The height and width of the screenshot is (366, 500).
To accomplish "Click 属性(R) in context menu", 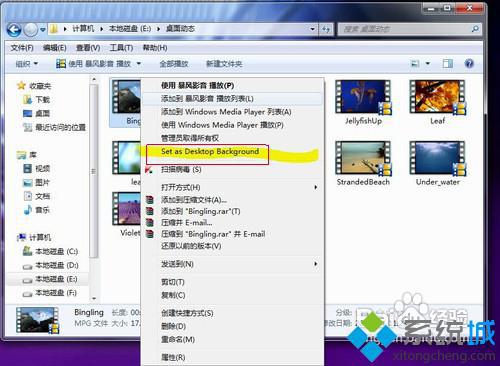I will (x=173, y=357).
